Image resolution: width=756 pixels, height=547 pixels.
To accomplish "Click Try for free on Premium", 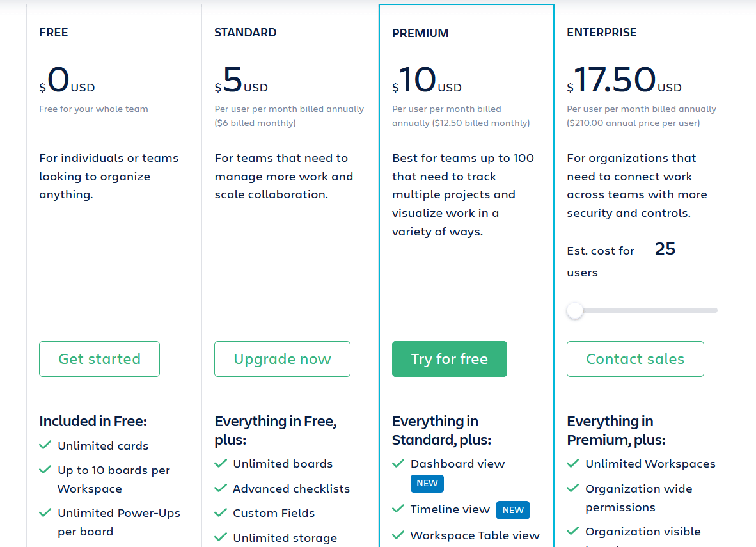I will click(x=449, y=359).
